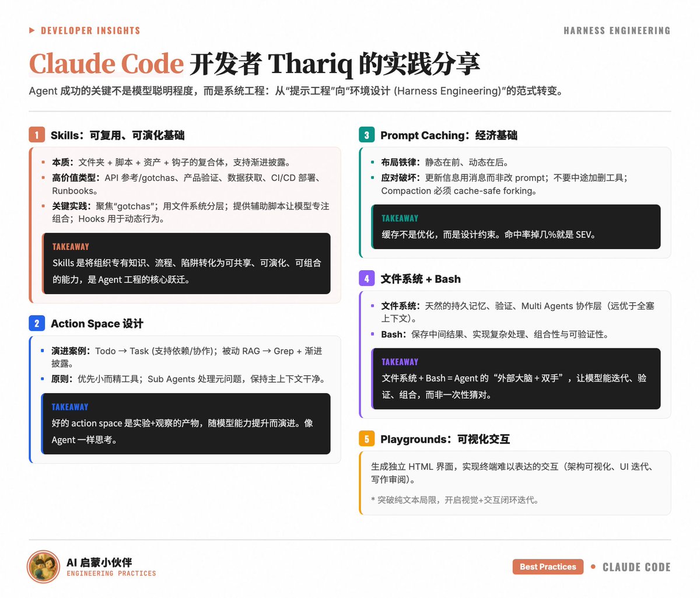Viewport: 700px width, 598px height.
Task: Click the Best Practices badge
Action: [x=548, y=566]
